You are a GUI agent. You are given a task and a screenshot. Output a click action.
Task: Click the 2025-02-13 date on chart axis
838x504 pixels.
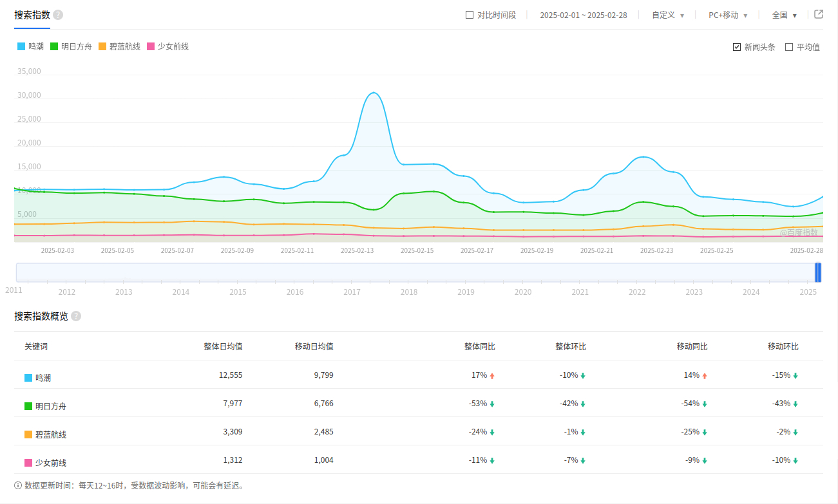coord(357,250)
